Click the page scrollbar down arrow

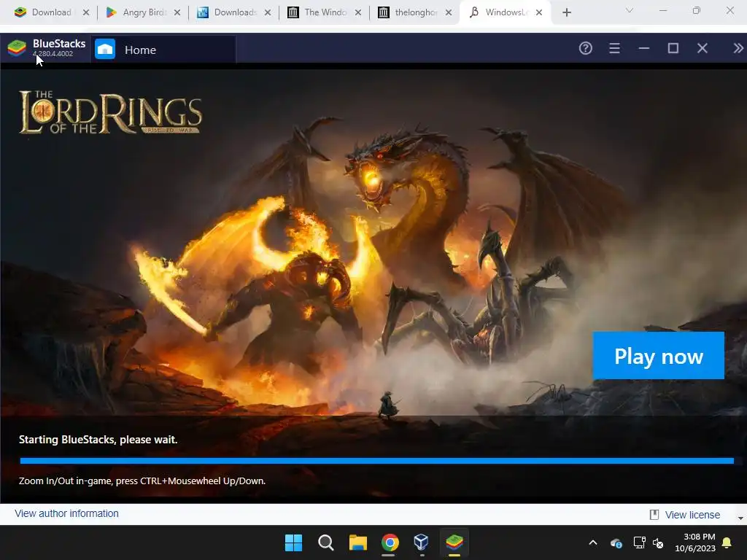[740, 518]
